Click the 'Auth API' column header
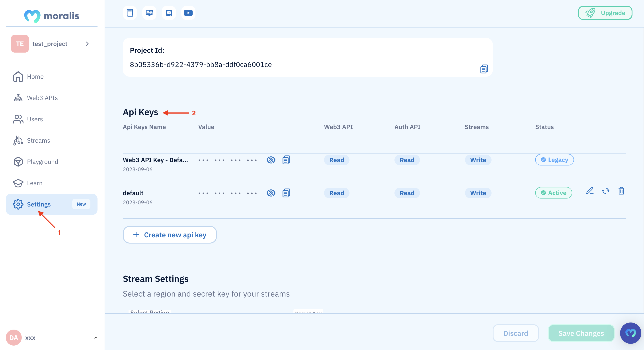The width and height of the screenshot is (644, 350). pos(407,127)
